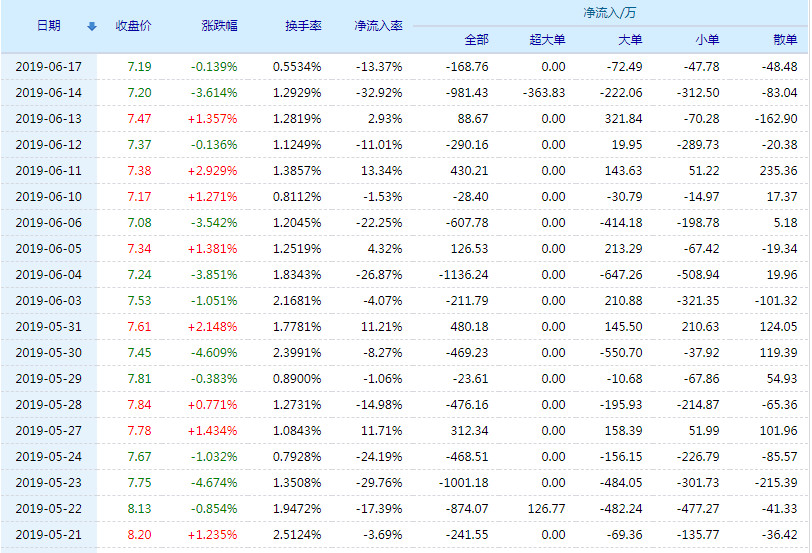Select the 2019-06-12 date cell
The width and height of the screenshot is (812, 553).
tap(49, 144)
